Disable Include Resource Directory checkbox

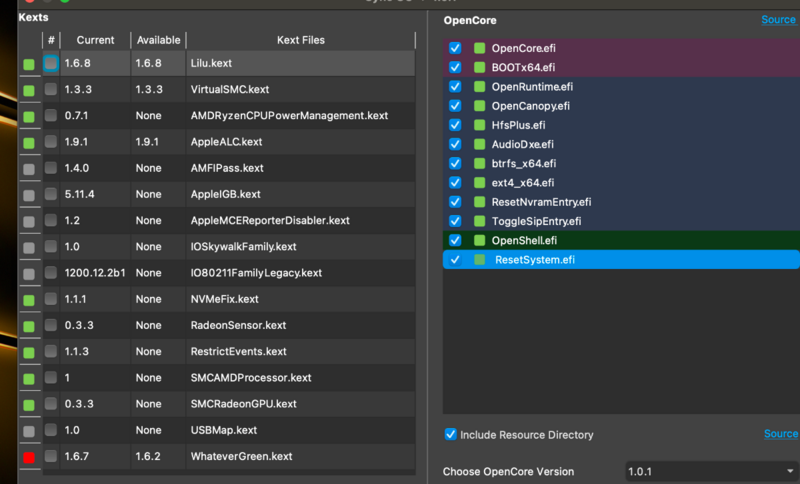pos(451,435)
